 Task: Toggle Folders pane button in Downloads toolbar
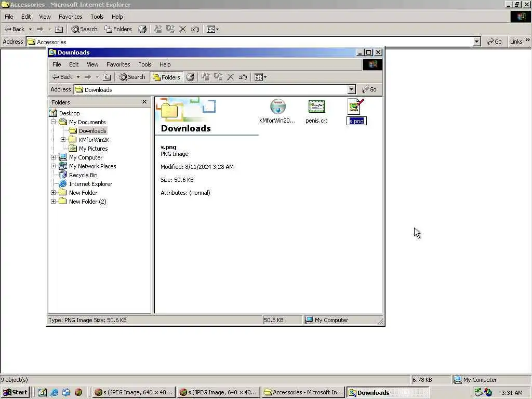click(166, 77)
